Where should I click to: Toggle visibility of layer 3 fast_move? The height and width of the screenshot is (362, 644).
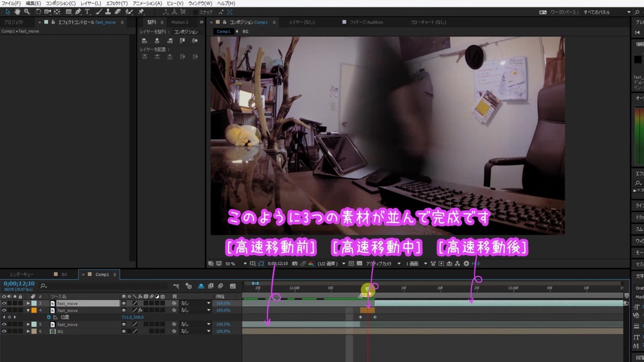click(x=4, y=303)
